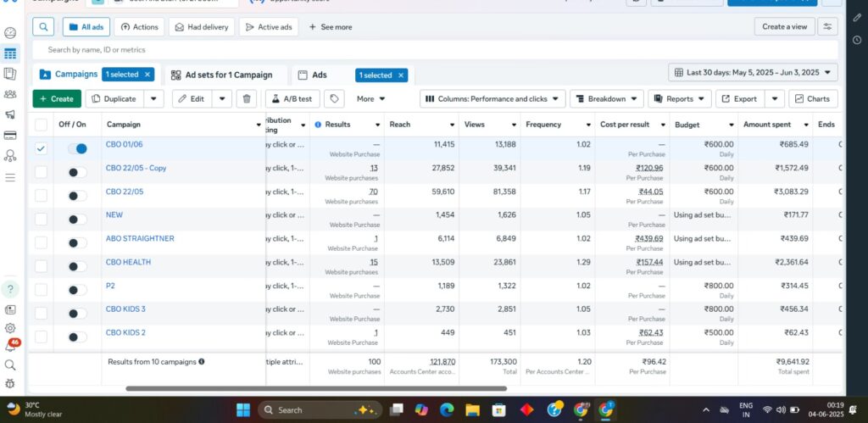This screenshot has width=868, height=423.
Task: Open the billing card icon in sidebar
Action: tap(10, 136)
